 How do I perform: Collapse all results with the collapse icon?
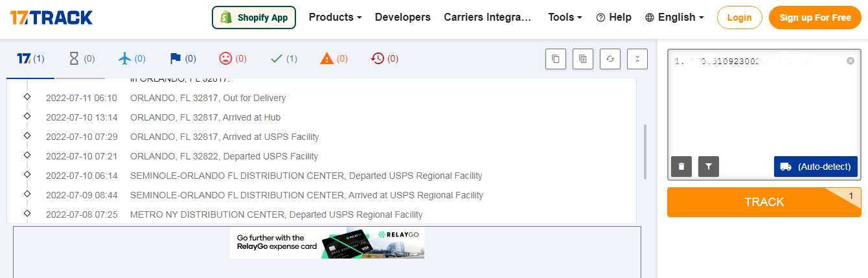(637, 59)
